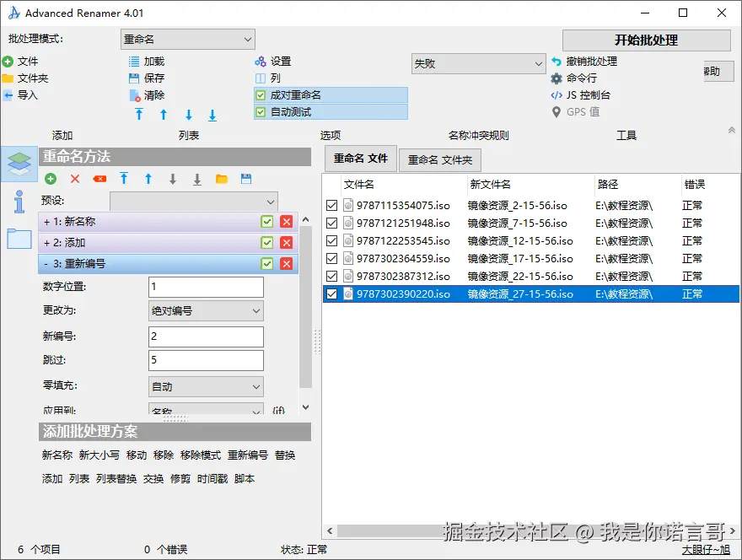
Task: Add 列表替换 batch method
Action: 116,479
